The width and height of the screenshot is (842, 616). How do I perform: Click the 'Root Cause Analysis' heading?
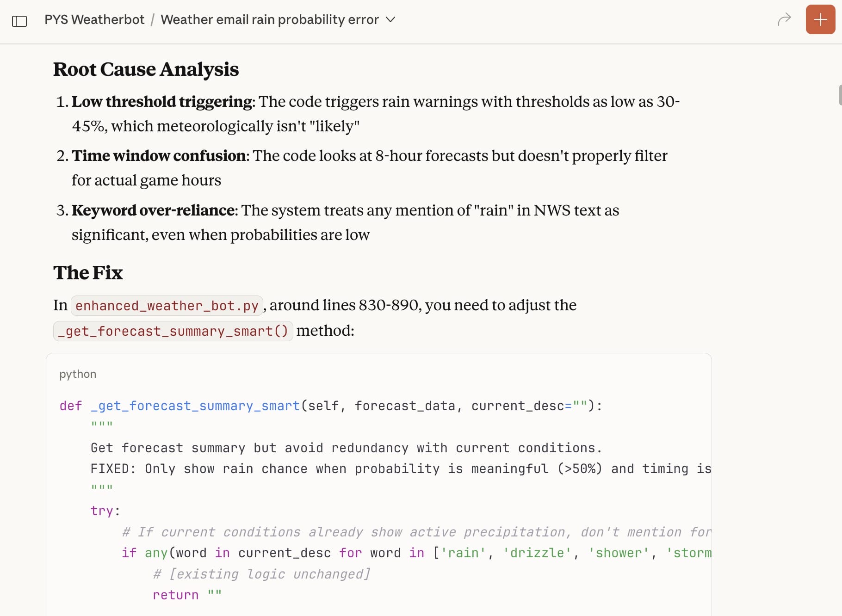pyautogui.click(x=146, y=69)
